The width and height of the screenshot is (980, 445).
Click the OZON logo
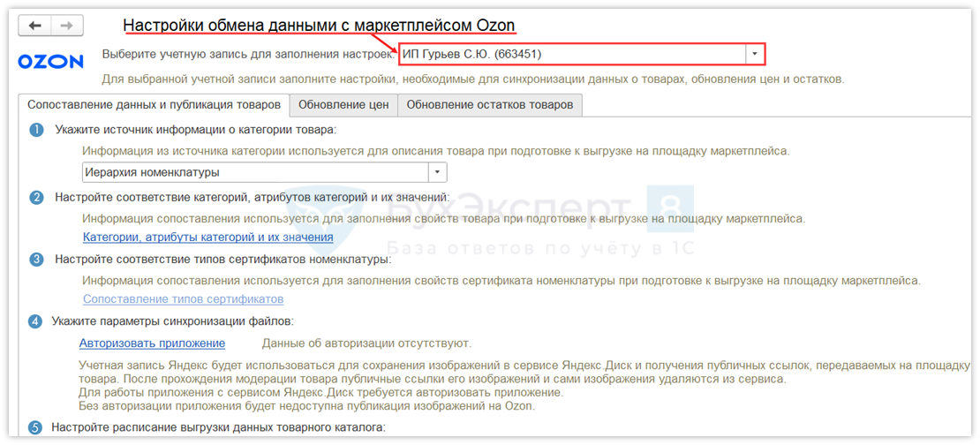click(x=50, y=61)
